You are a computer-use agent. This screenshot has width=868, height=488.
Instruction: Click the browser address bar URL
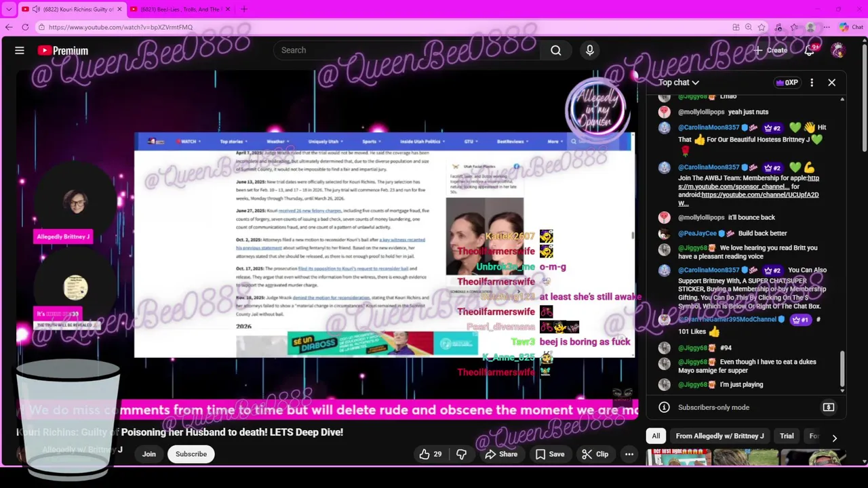point(121,27)
